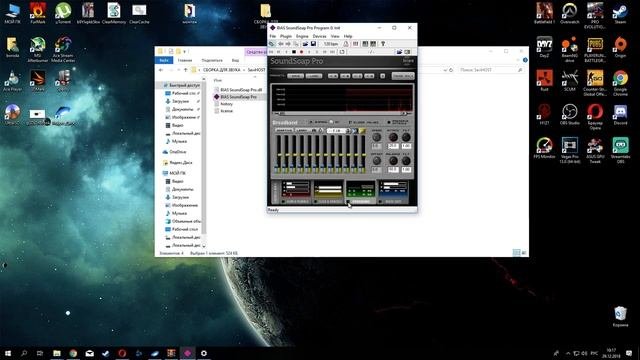The image size is (640, 360).
Task: Open the Файл tab in Explorer
Action: coord(164,60)
